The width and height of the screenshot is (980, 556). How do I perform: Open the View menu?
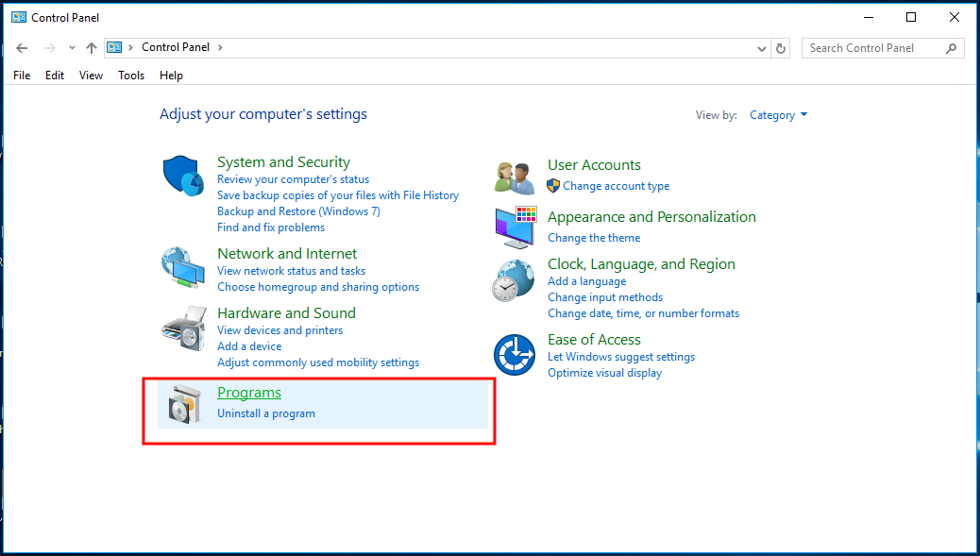[x=91, y=76]
